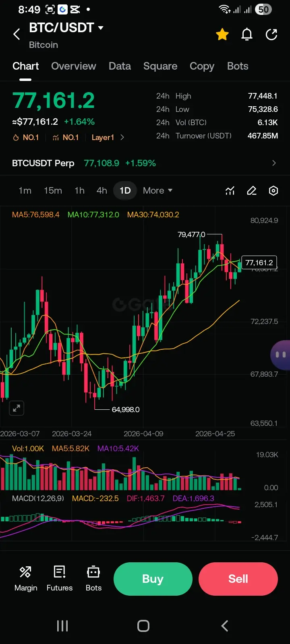Select the 15m timeframe
The image size is (290, 644).
pyautogui.click(x=53, y=190)
